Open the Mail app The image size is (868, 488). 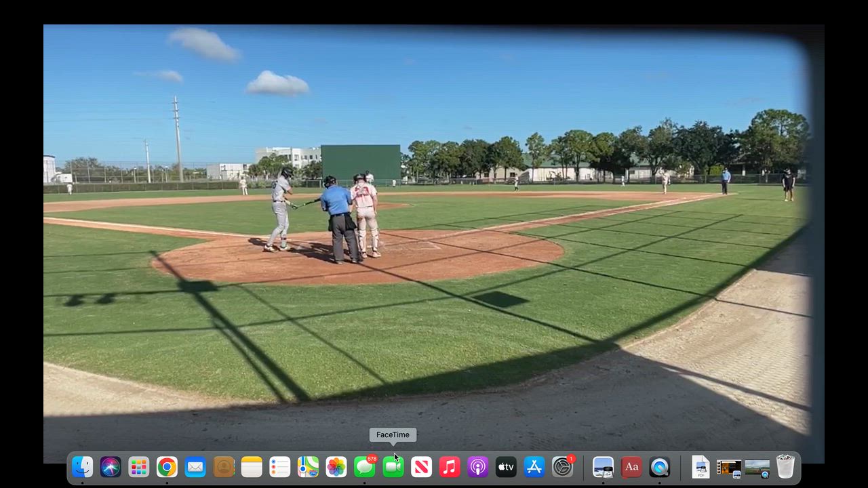[x=195, y=467]
